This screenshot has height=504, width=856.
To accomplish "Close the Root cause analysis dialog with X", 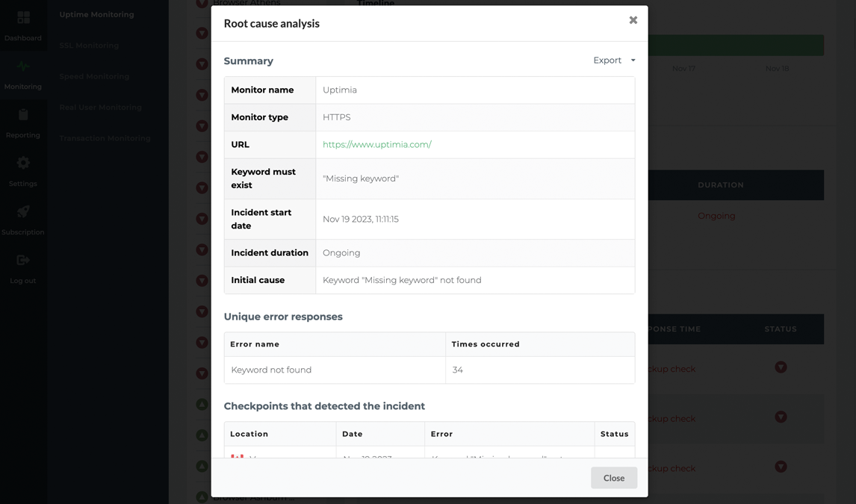I will 633,20.
